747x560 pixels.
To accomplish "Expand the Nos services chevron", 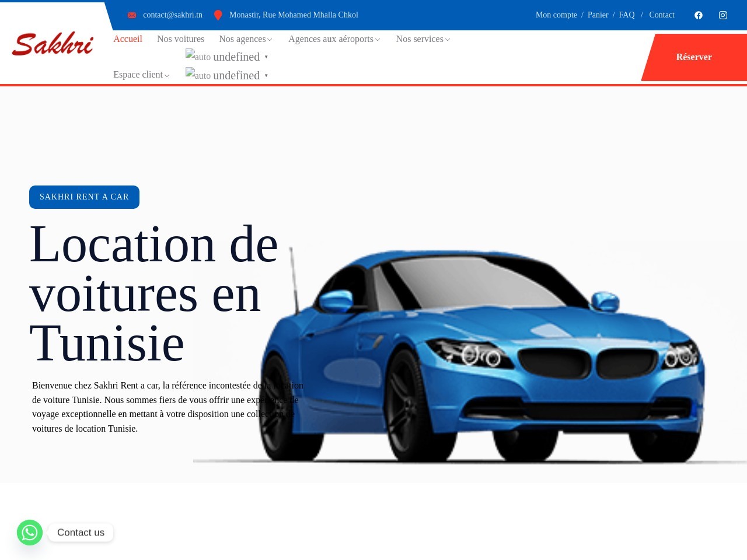I will (x=448, y=40).
